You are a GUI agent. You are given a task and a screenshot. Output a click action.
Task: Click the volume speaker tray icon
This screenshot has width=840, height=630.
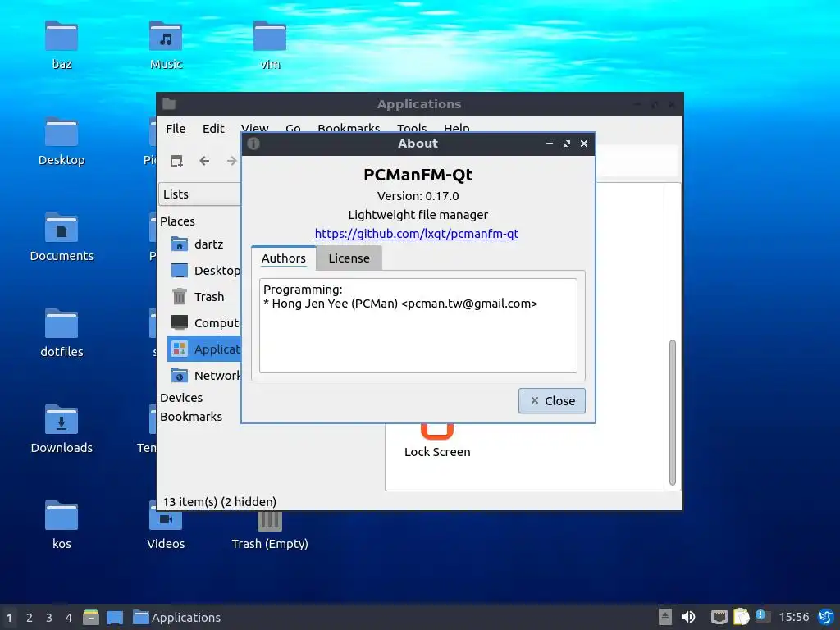pyautogui.click(x=688, y=617)
